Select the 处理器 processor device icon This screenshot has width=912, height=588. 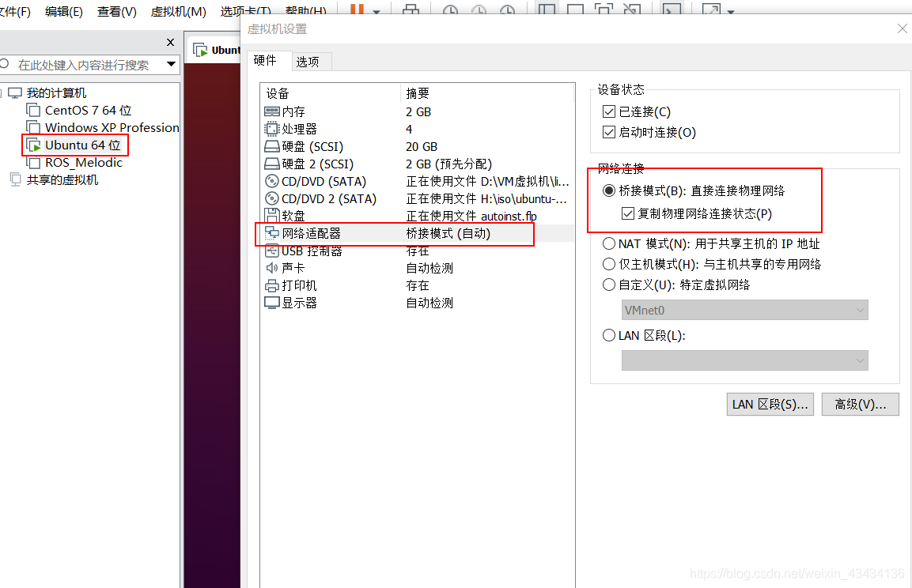pos(271,129)
